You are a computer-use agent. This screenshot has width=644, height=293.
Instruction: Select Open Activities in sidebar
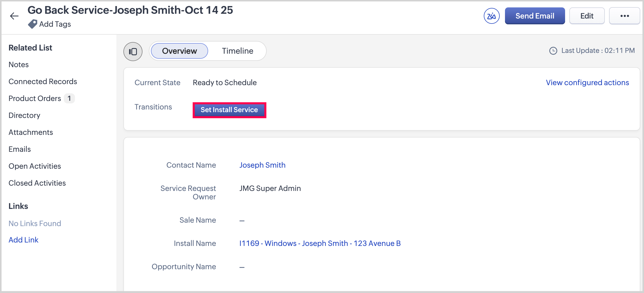point(35,166)
